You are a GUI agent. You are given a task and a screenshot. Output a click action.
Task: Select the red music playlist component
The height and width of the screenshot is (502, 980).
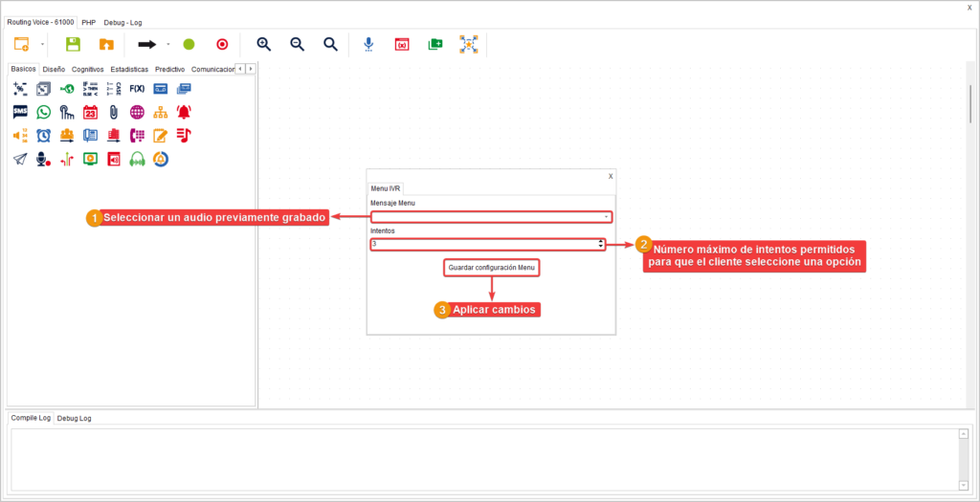tap(185, 136)
